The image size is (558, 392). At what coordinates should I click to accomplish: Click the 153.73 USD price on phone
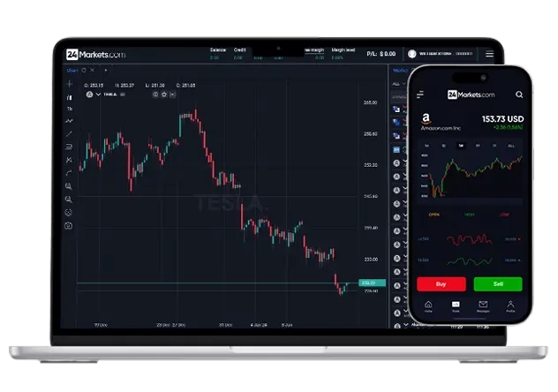[503, 119]
